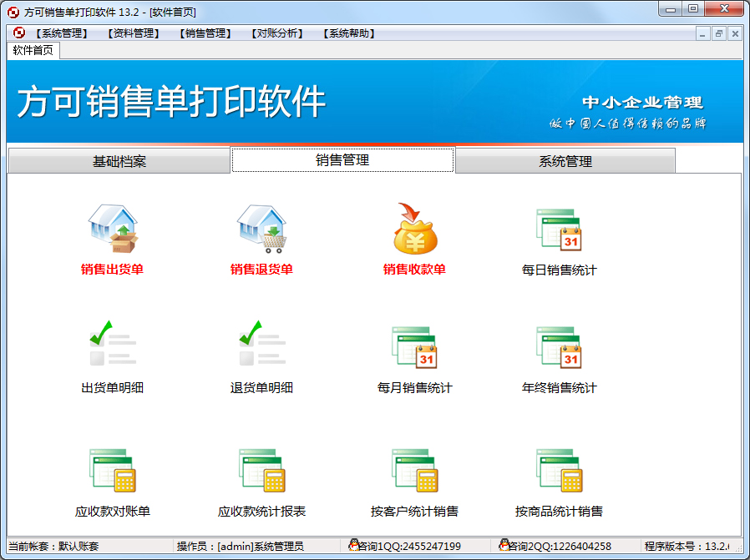Expand the 【对账分析】 menu
750x560 pixels.
tap(276, 33)
